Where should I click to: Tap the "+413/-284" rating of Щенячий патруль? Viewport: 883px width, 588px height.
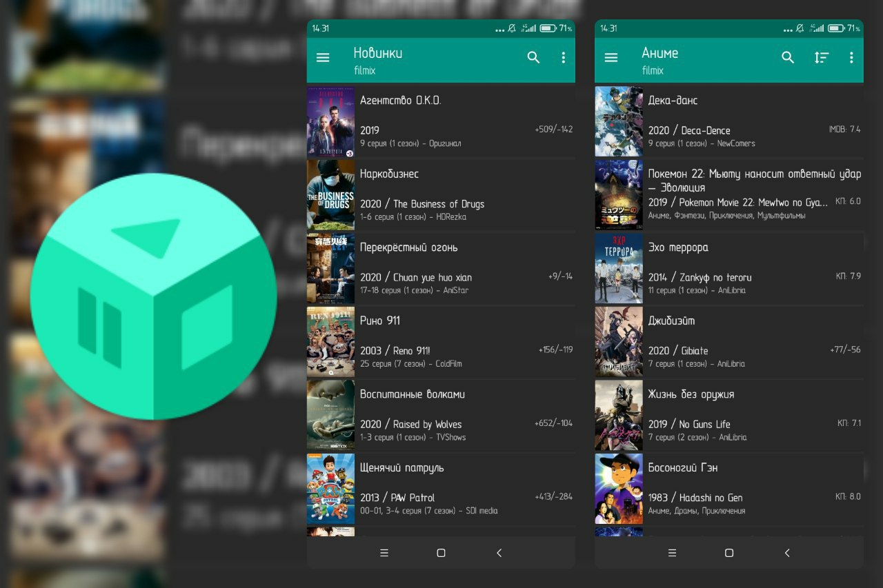[x=553, y=497]
